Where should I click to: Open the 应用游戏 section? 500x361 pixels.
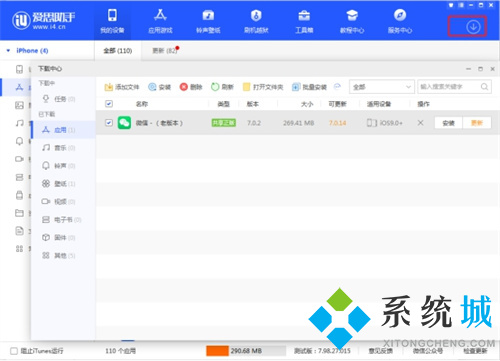coord(160,21)
